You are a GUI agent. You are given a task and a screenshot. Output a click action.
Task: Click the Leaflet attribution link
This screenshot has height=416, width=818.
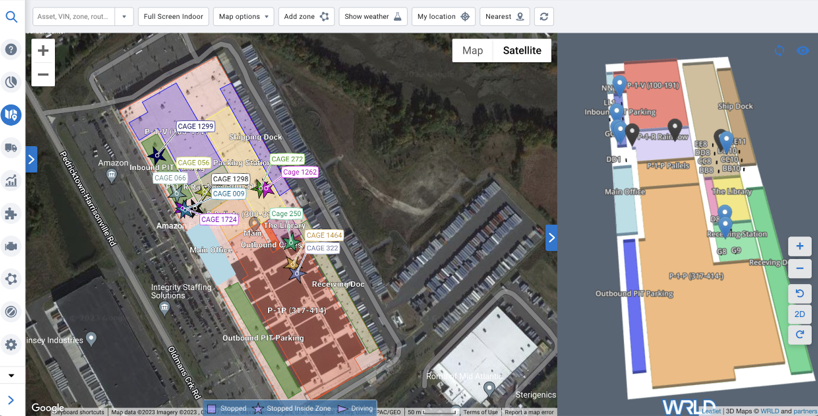pos(710,411)
